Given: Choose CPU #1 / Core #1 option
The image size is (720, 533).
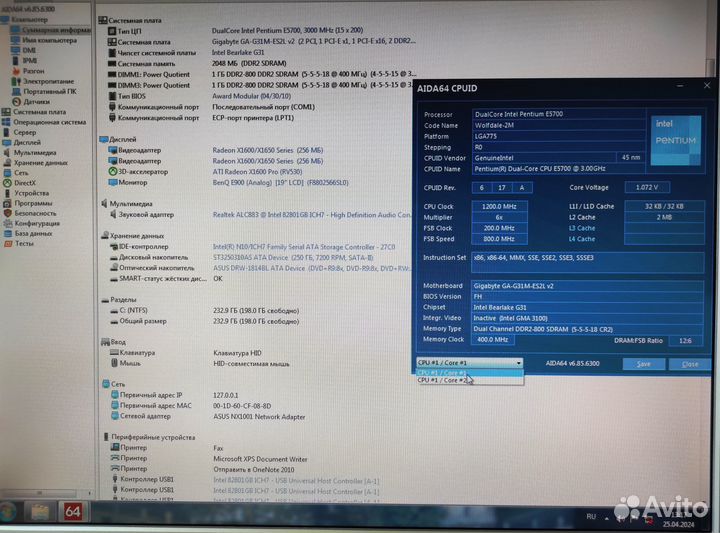Looking at the screenshot, I should 469,373.
